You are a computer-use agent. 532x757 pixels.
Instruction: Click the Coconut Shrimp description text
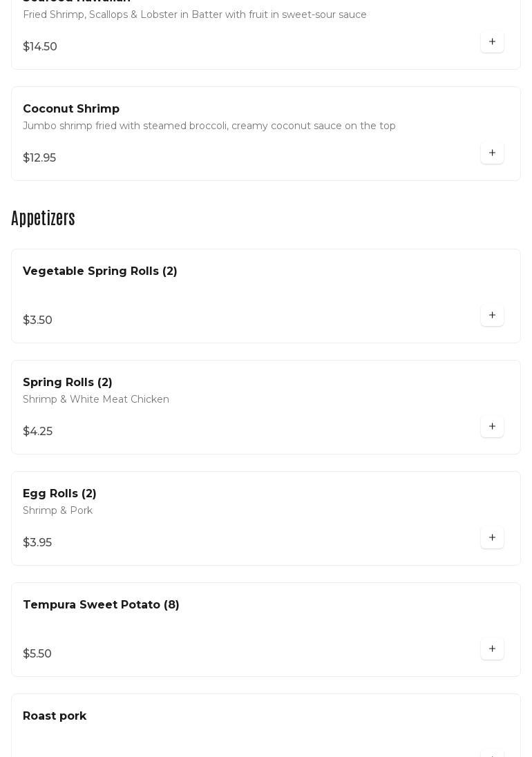pos(209,126)
